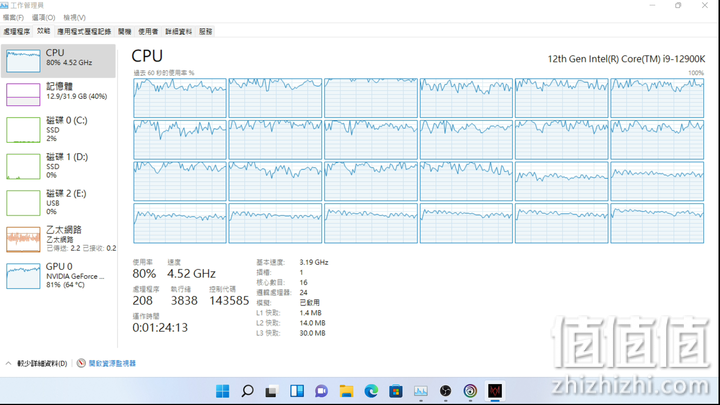The image size is (720, 405).
Task: Click the base speed value 3.19 GHz
Action: (x=314, y=262)
